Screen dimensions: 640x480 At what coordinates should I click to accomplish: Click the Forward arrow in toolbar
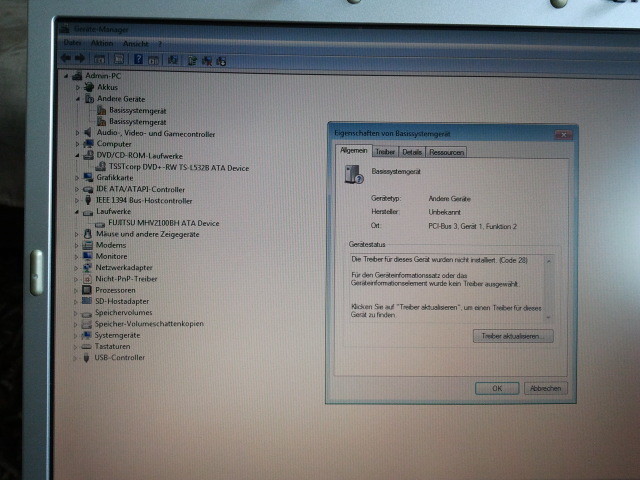[x=80, y=58]
